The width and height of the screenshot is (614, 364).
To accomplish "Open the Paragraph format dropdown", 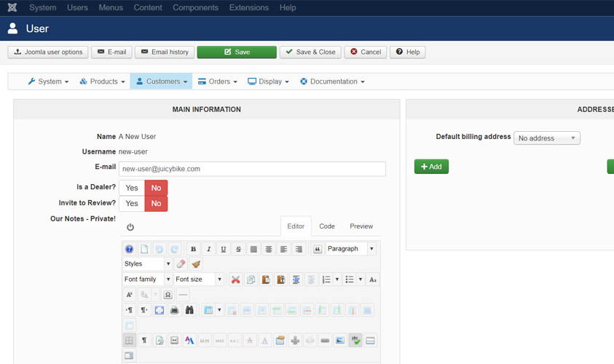I will pos(351,249).
